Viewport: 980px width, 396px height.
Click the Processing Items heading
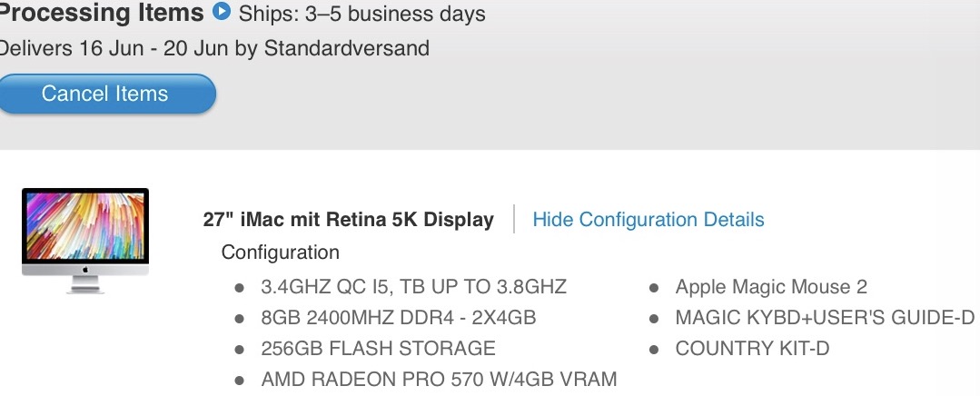coord(101,13)
